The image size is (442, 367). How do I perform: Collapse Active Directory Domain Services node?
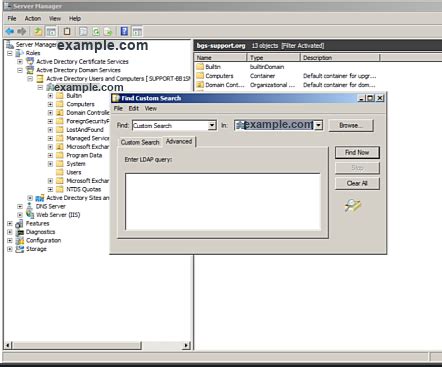(x=20, y=70)
